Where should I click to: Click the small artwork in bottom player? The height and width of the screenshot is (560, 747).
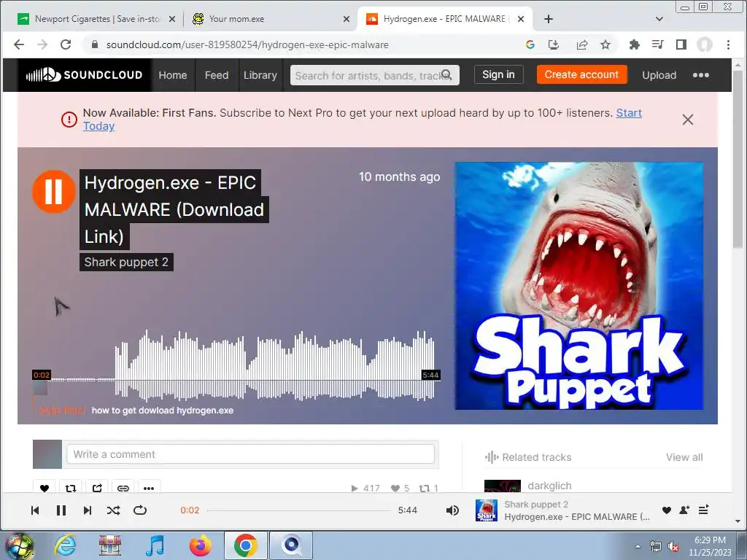[487, 510]
